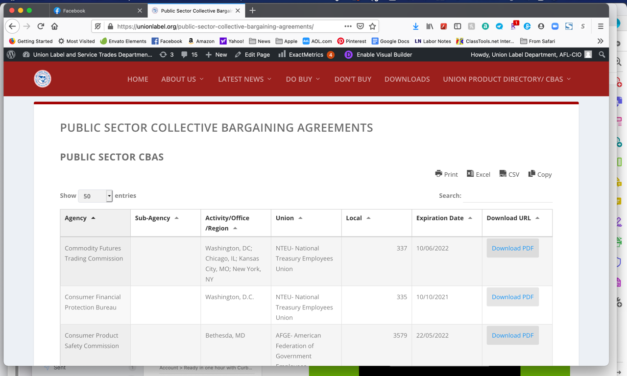Open the Labor Notes bookmark
The width and height of the screenshot is (627, 376).
(433, 41)
